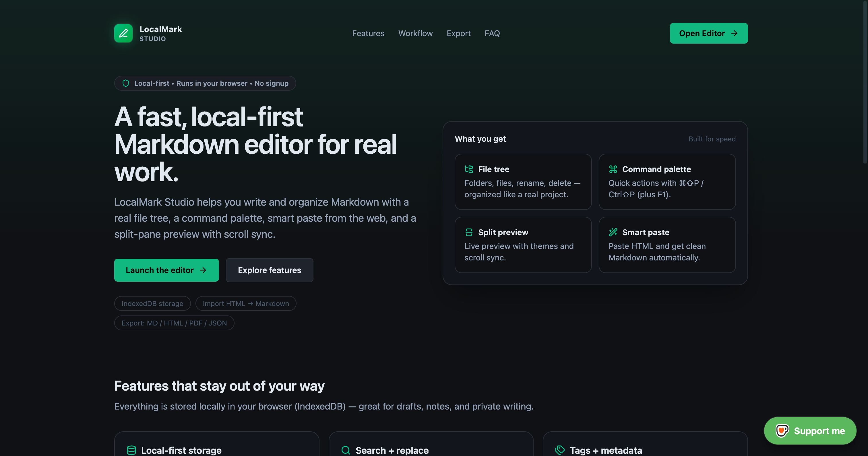Click the shield icon in the local-first badge
This screenshot has width=868, height=456.
(125, 83)
